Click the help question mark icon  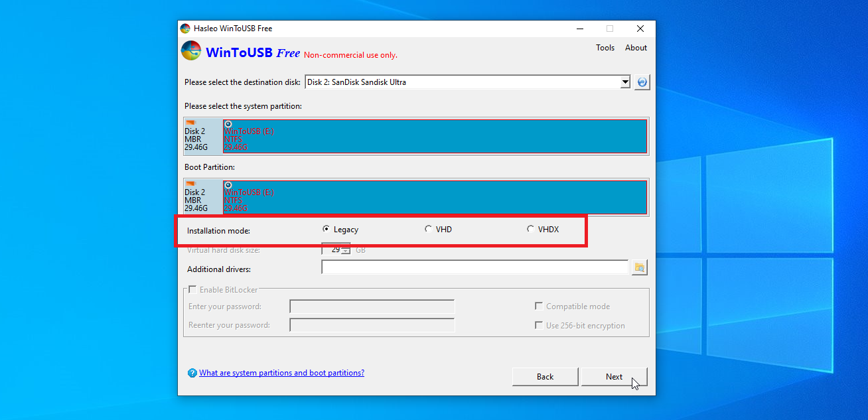(192, 373)
